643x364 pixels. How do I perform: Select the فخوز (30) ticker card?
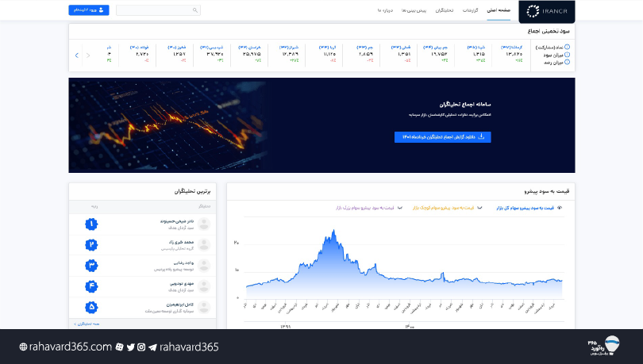(x=175, y=54)
